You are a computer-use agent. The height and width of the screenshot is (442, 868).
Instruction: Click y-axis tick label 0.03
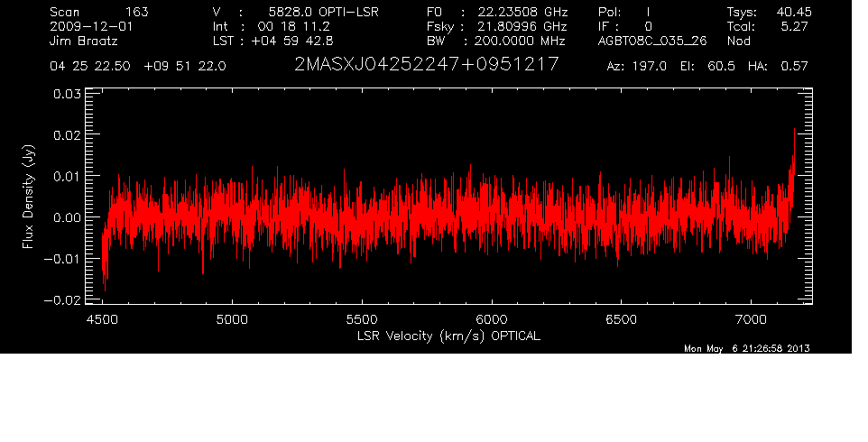[67, 94]
